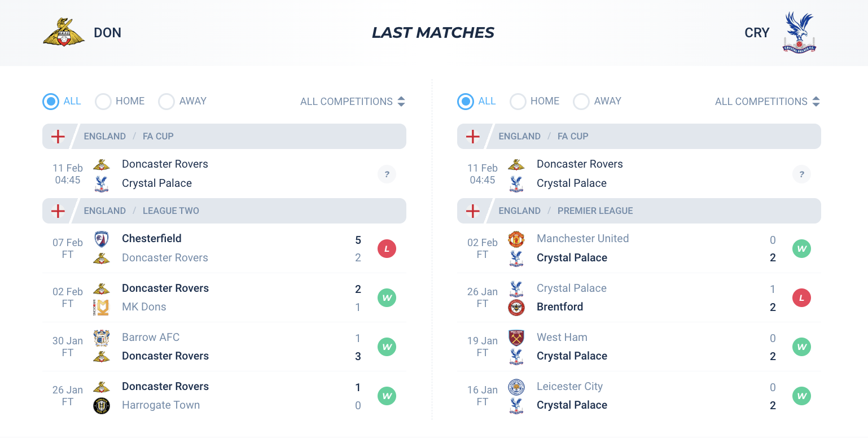The width and height of the screenshot is (868, 438).
Task: Click the MK Dons club badge
Action: 102,307
